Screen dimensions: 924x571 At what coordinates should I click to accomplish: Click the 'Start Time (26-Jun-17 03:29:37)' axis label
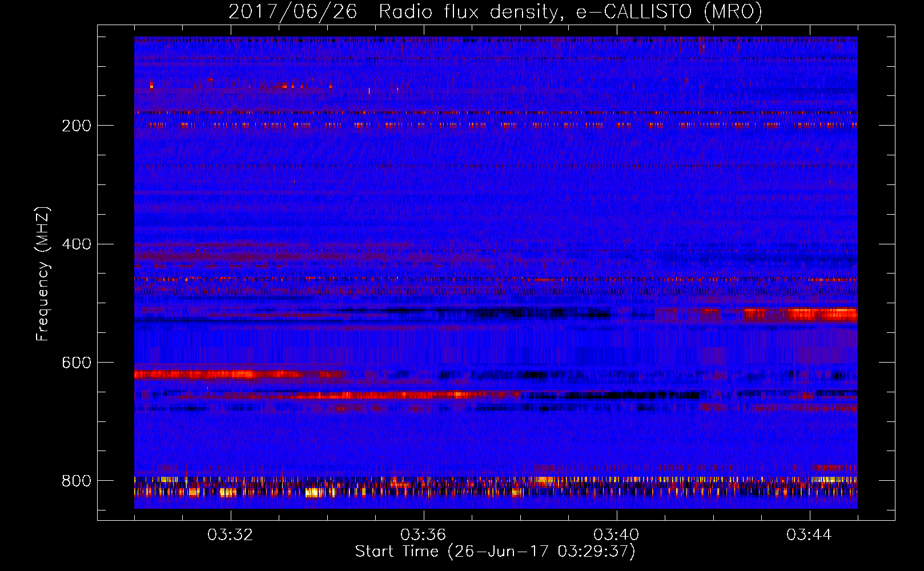[495, 552]
